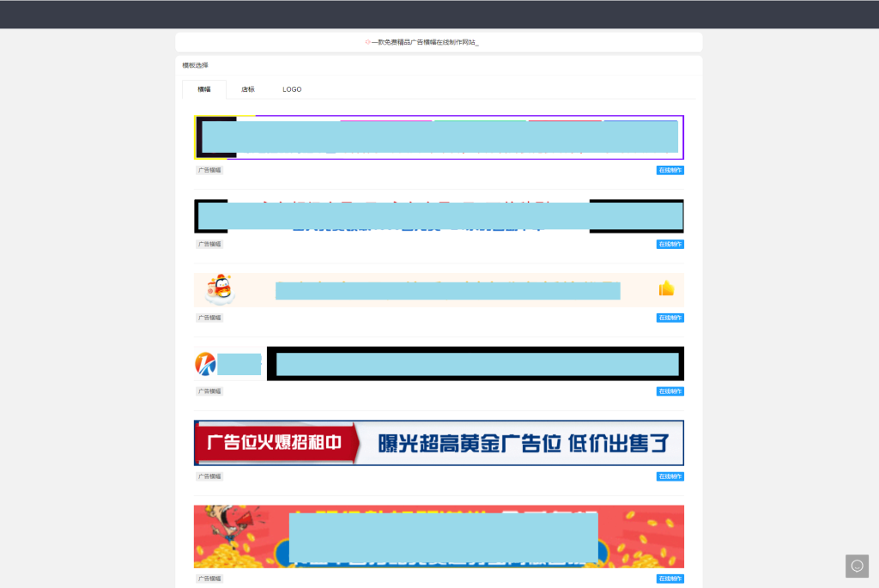
Task: Click the 广告横幅 label under the penguin banner
Action: (x=209, y=317)
